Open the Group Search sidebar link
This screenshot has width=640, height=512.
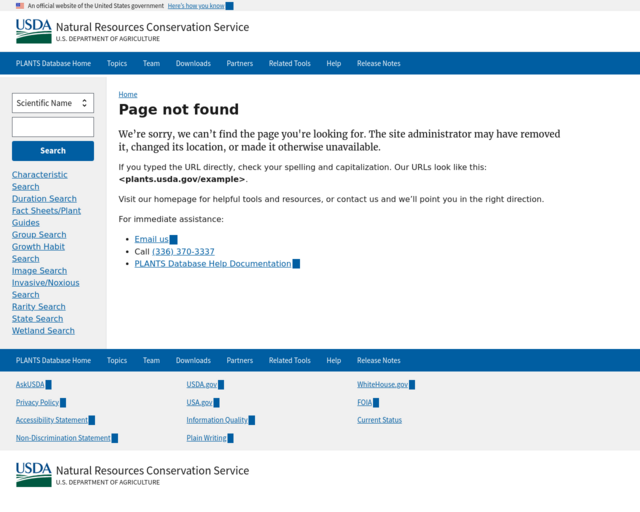pos(39,235)
